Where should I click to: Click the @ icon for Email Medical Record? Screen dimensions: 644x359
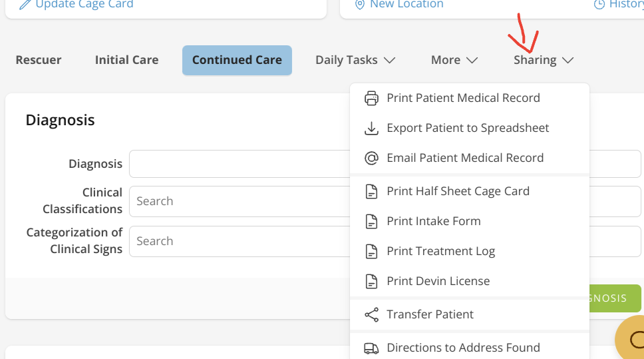point(371,158)
